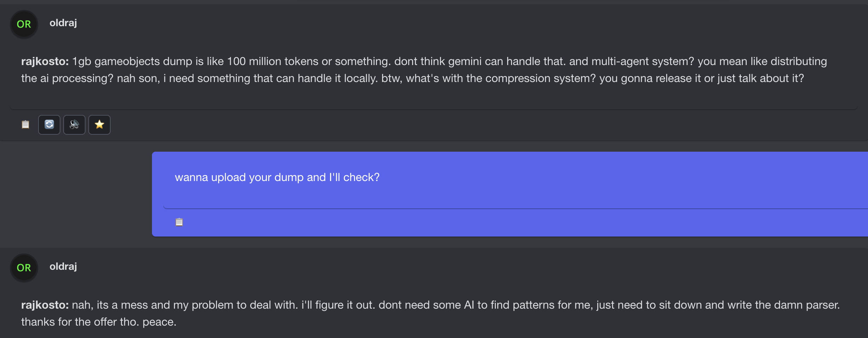Screen dimensions: 868x338
Task: Open the top oldraj username
Action: click(63, 23)
